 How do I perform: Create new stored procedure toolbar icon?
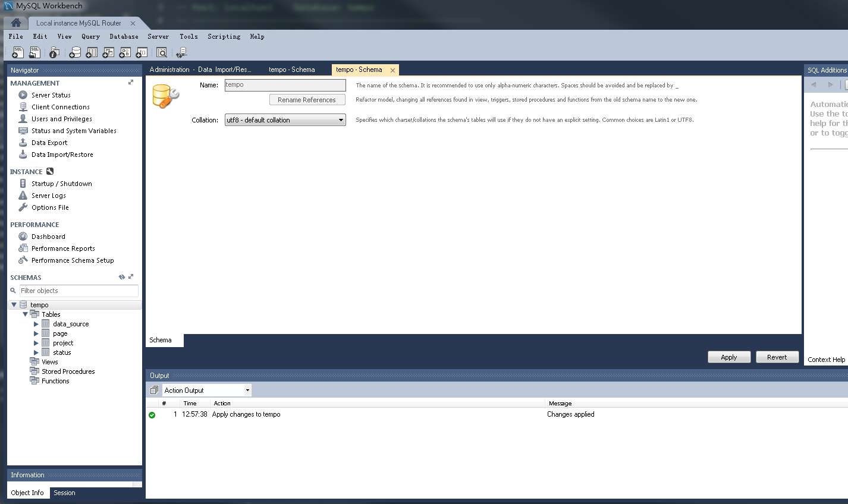[125, 53]
